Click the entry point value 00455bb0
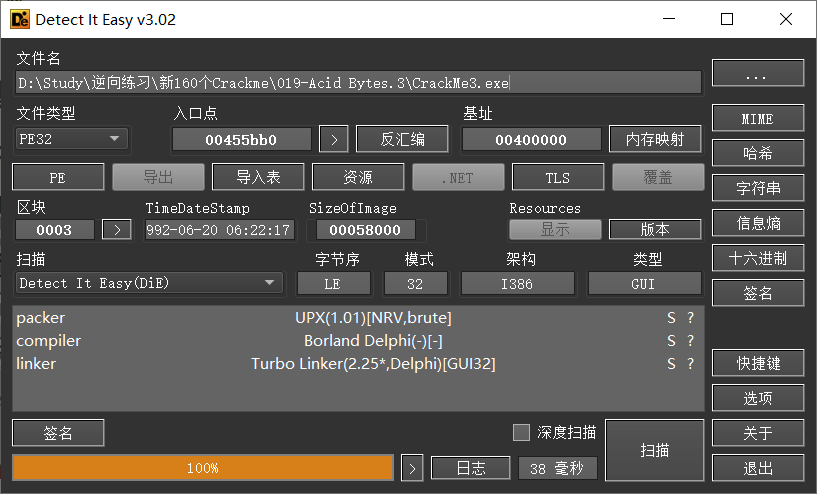The image size is (817, 494). (241, 140)
